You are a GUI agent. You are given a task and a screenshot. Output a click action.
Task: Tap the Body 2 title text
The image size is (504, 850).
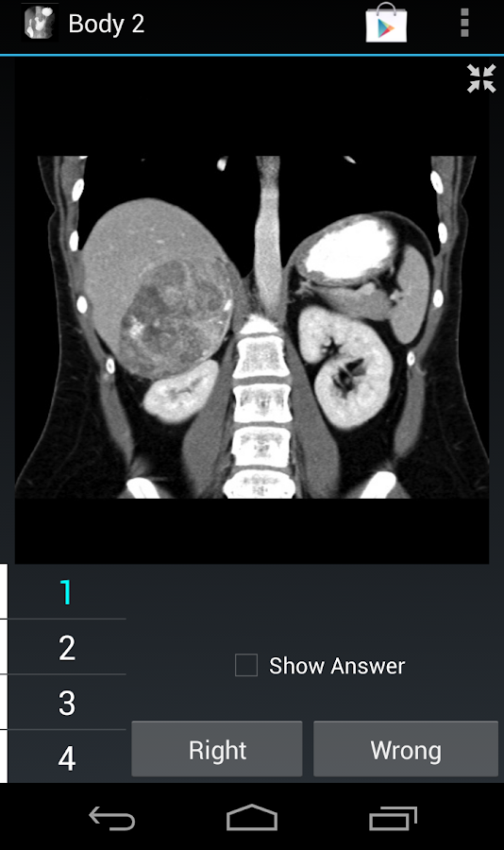(x=107, y=24)
